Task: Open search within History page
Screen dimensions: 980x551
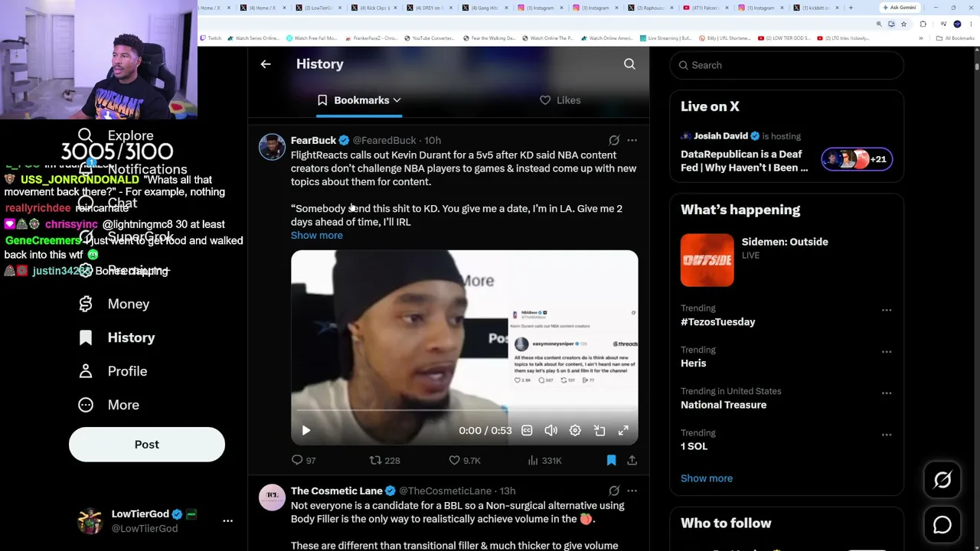Action: click(x=629, y=64)
